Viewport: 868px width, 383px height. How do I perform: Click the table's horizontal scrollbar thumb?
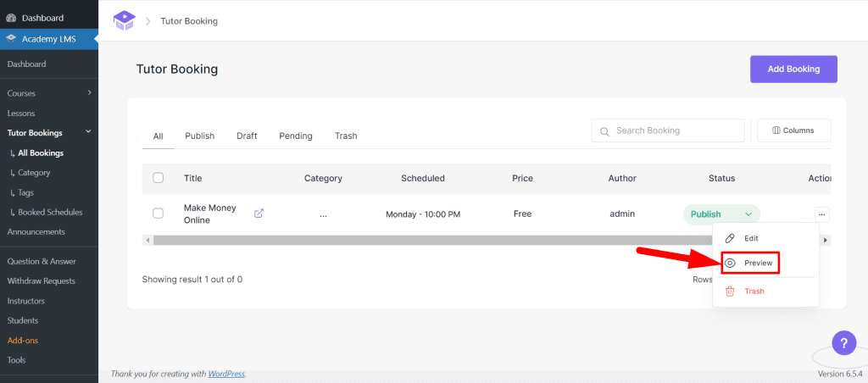pyautogui.click(x=431, y=240)
